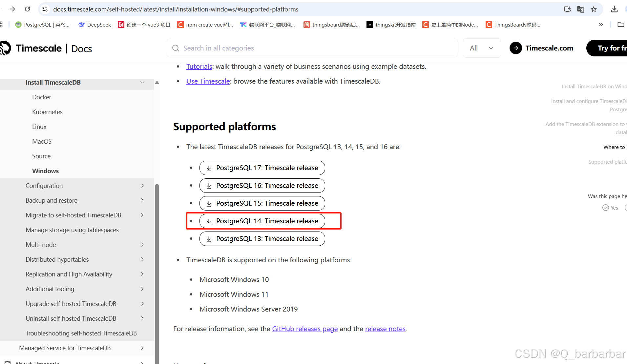This screenshot has height=364, width=627.
Task: Open the Use Timescale link
Action: coord(208,81)
